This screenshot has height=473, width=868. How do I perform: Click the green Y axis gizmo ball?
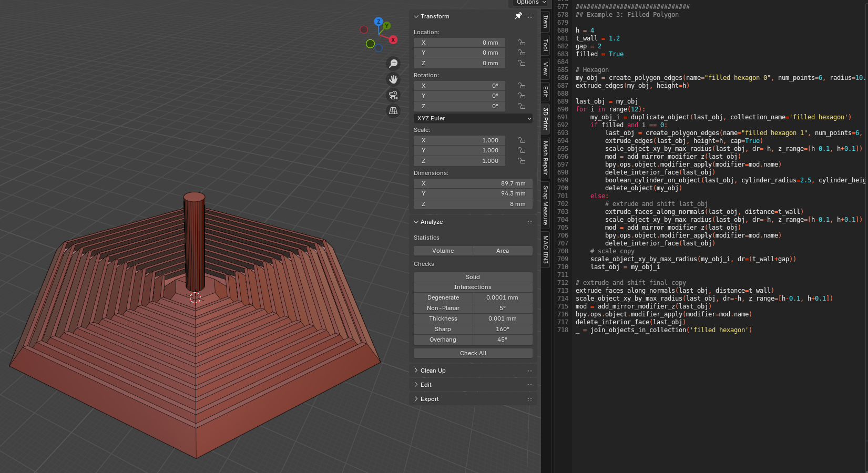(386, 26)
